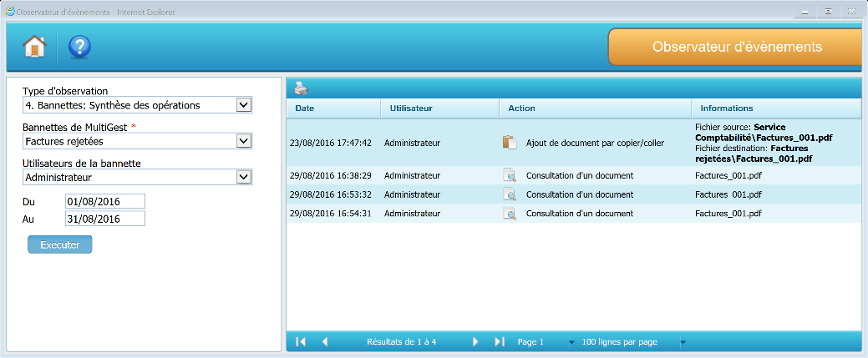
Task: Click the consultation icon for 16:54:31 entry
Action: coord(510,214)
